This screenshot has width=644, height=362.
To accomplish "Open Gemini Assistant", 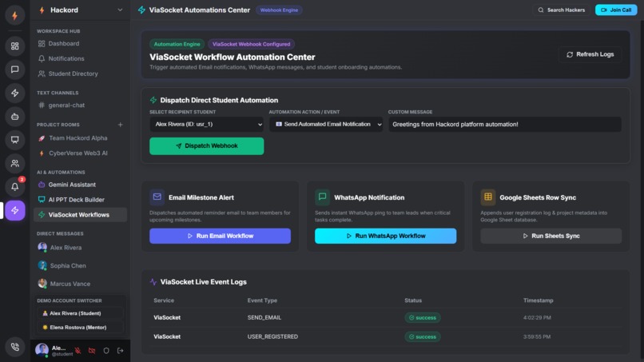I will click(80, 185).
